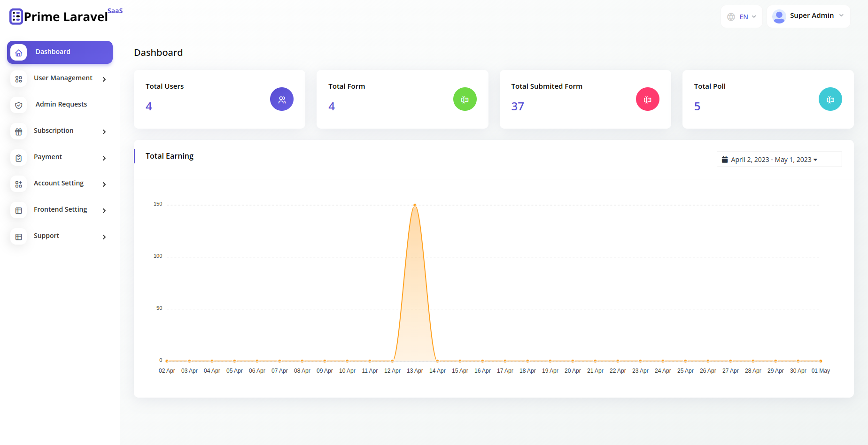Select the Dashboard menu item
The width and height of the screenshot is (868, 445).
click(60, 52)
